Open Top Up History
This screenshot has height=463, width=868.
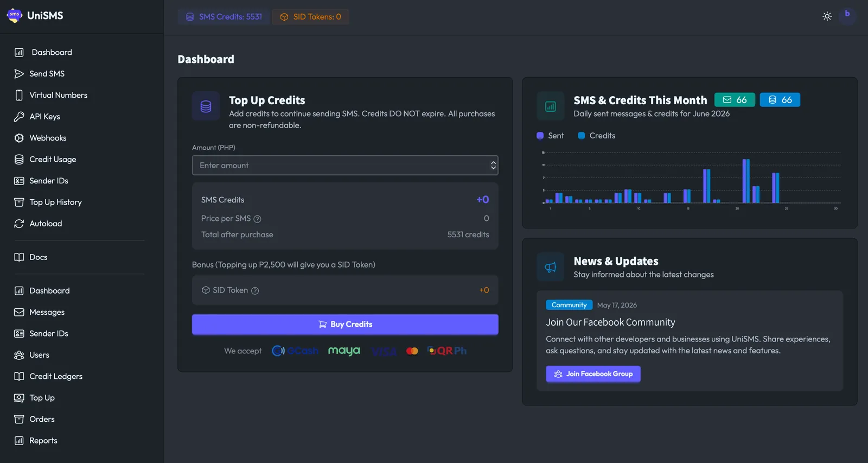tap(48, 202)
